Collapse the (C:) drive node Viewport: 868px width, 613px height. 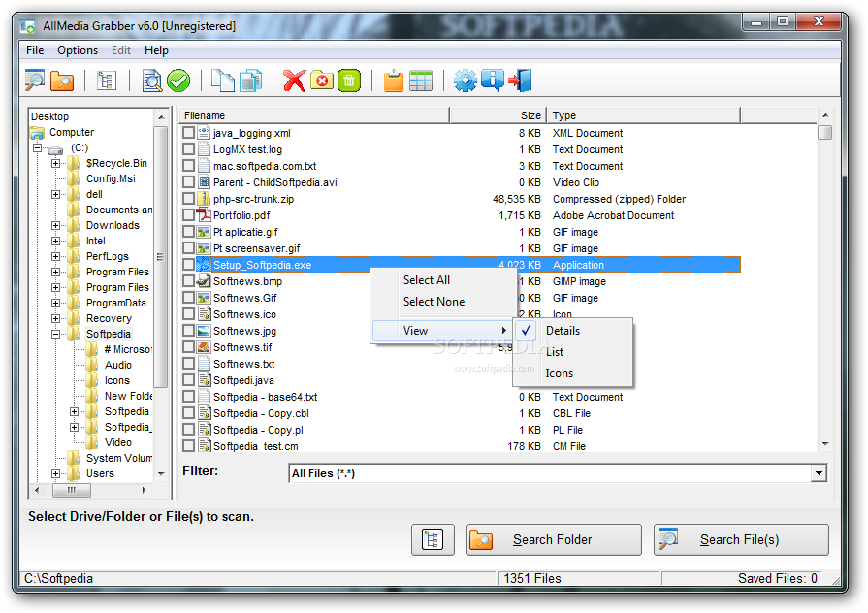[37, 147]
